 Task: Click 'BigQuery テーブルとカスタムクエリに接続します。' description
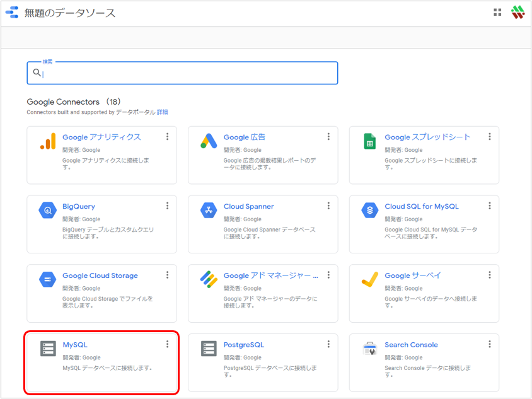click(108, 233)
